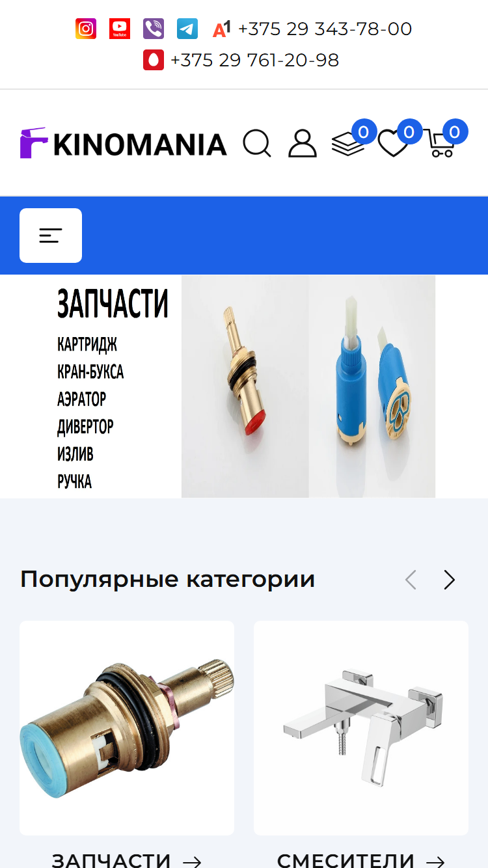Call the MTS number +375 29 761-20-98
This screenshot has width=488, height=868.
point(254,61)
